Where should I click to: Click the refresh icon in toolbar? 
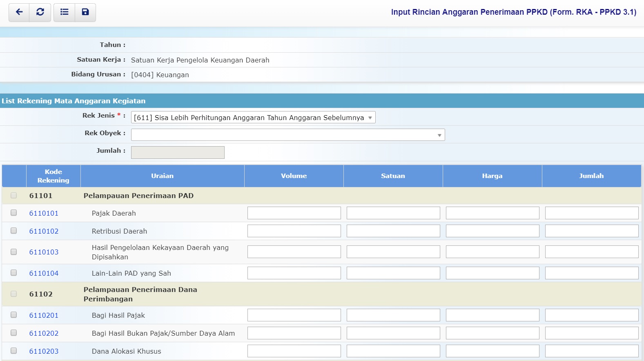pos(40,12)
